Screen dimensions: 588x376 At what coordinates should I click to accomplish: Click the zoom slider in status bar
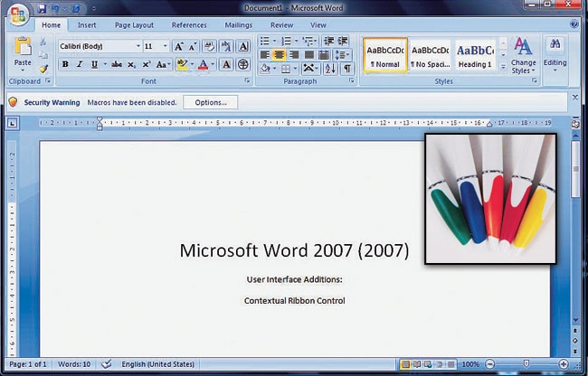pyautogui.click(x=525, y=364)
